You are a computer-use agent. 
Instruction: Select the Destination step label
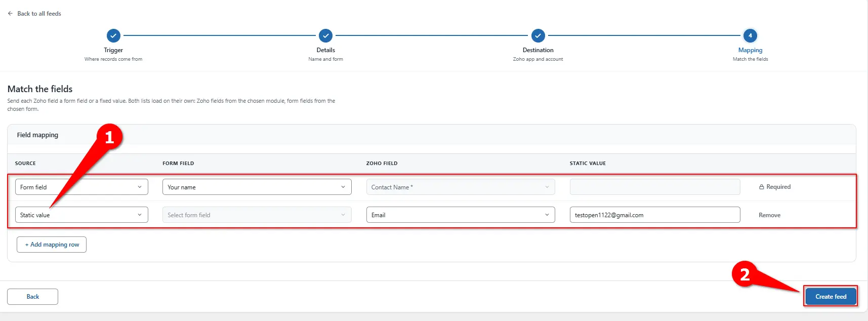(x=538, y=50)
